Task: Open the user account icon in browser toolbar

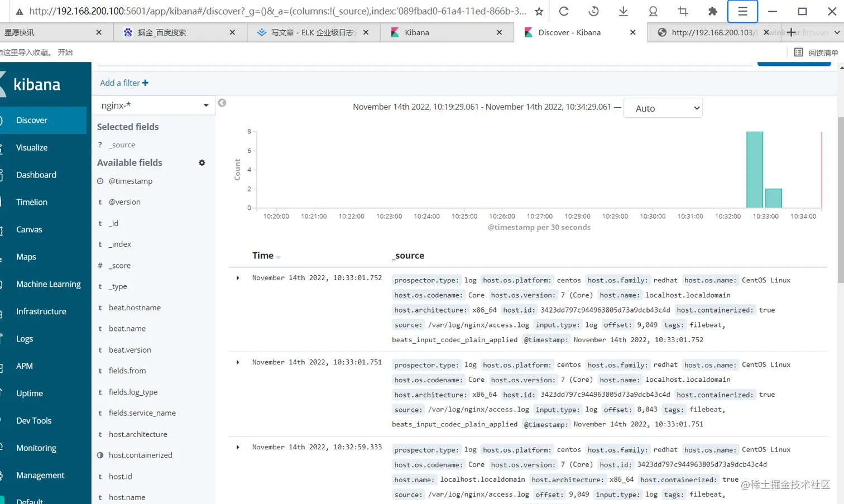Action: [x=653, y=11]
